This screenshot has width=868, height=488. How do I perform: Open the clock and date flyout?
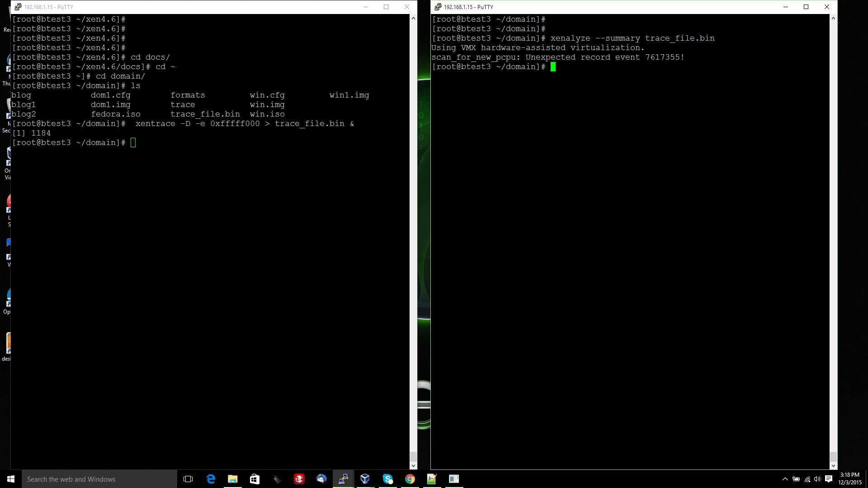click(x=850, y=479)
